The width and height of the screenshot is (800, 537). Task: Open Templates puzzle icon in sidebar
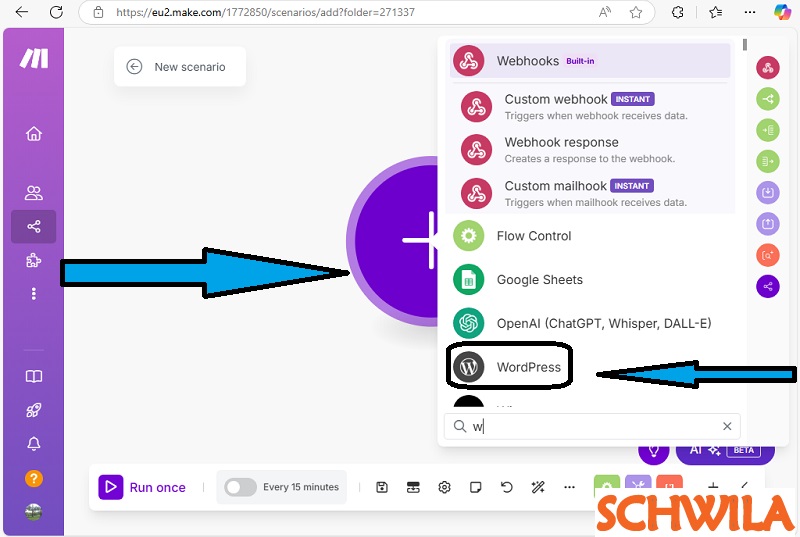pos(34,261)
